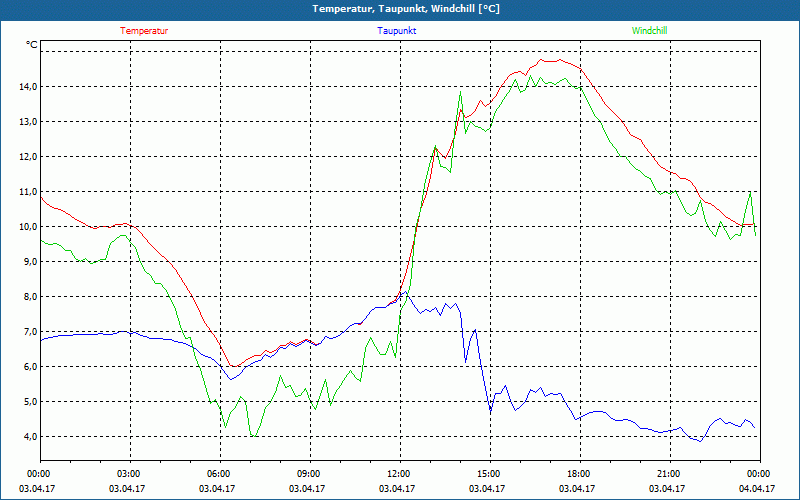Click the 13,0 y-axis value
The width and height of the screenshot is (800, 500).
pyautogui.click(x=29, y=121)
